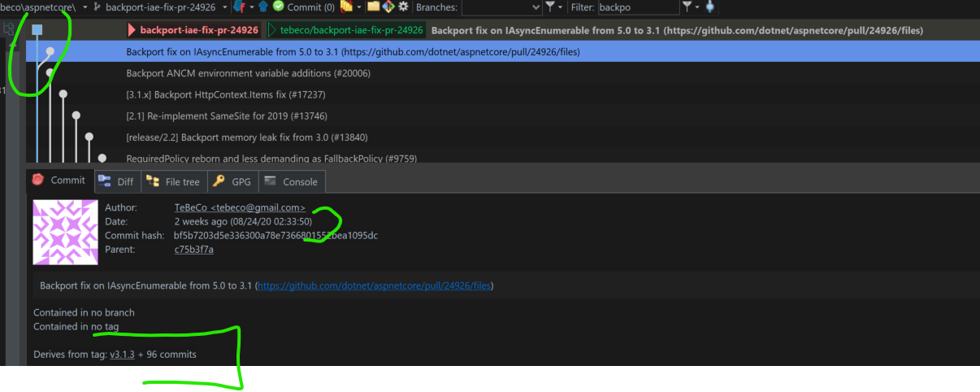Click the pull (blue down arrow) toolbar icon

239,7
